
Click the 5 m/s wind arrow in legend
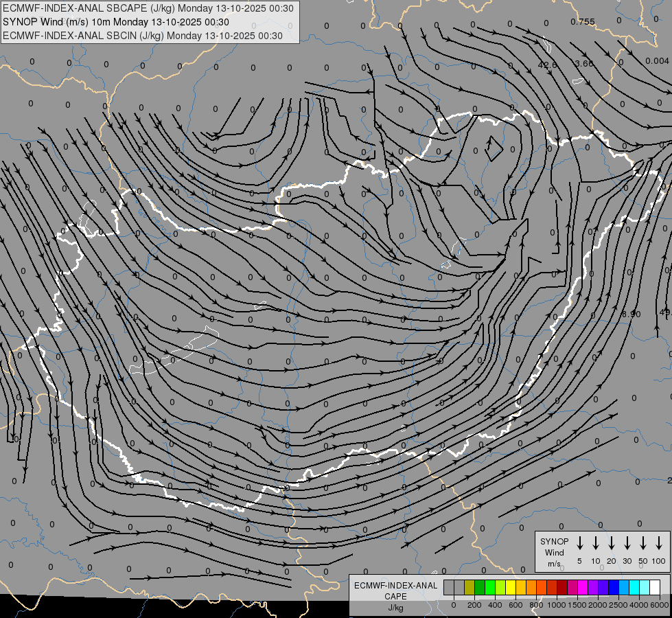pyautogui.click(x=580, y=542)
